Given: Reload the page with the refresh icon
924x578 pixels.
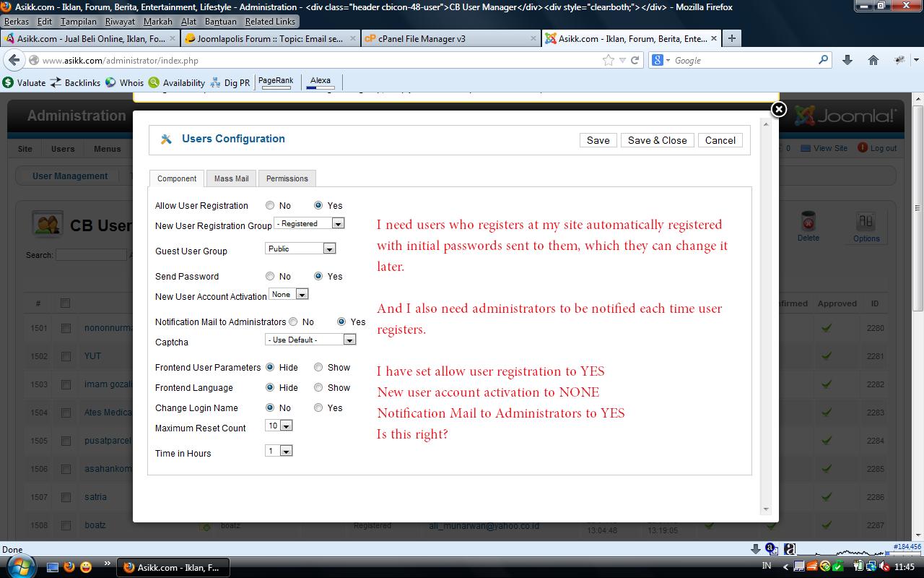Looking at the screenshot, I should [x=635, y=61].
